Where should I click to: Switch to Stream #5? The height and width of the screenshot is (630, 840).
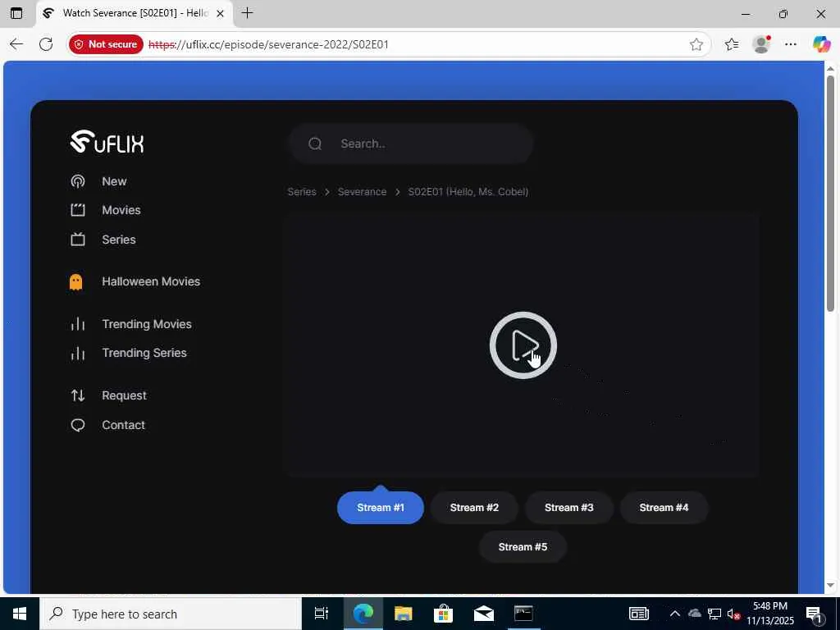click(x=523, y=547)
